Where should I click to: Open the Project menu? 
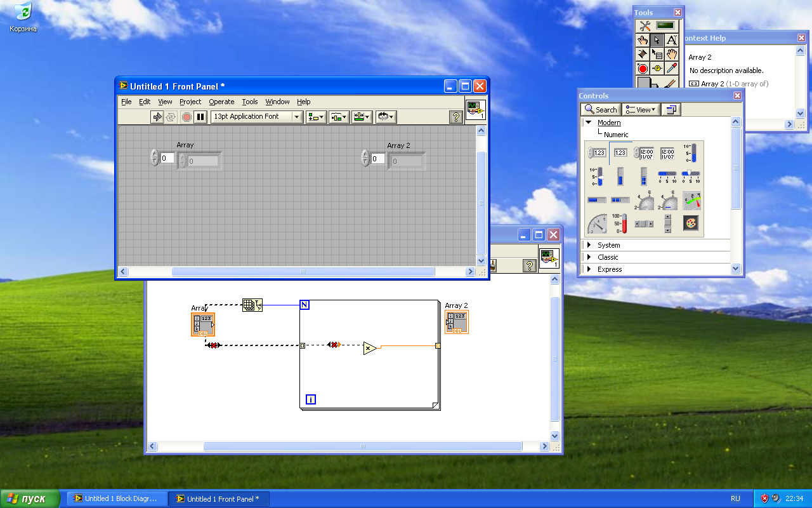tap(190, 102)
